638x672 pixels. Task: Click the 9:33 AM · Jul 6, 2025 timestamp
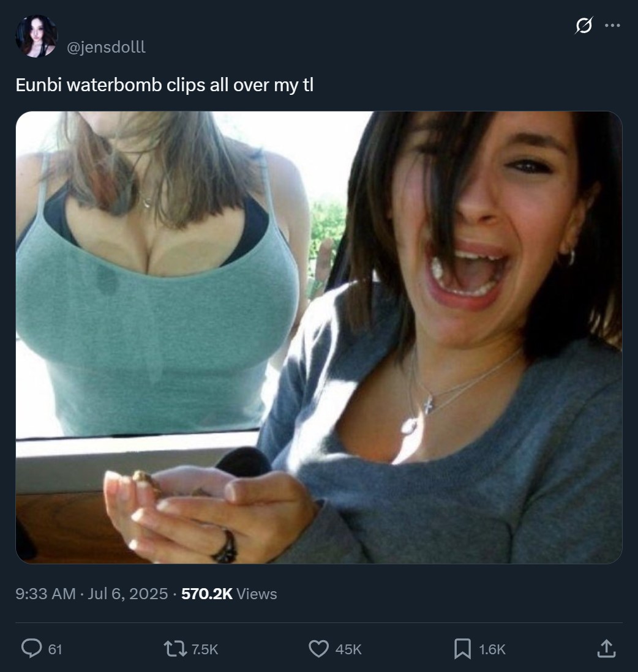click(92, 594)
